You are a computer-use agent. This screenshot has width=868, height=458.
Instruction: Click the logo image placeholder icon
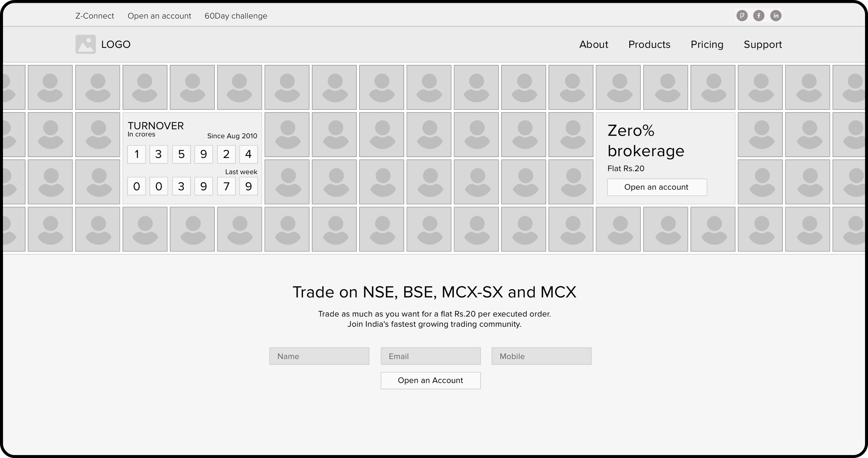pyautogui.click(x=86, y=44)
